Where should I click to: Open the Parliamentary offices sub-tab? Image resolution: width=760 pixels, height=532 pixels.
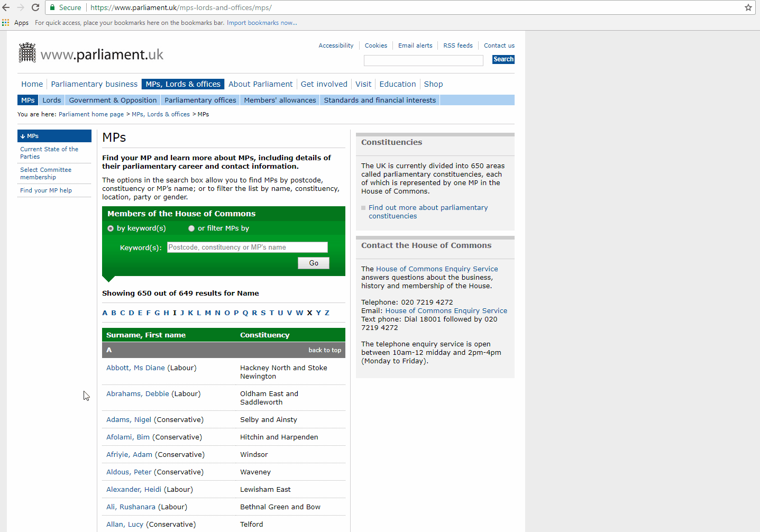click(x=200, y=100)
